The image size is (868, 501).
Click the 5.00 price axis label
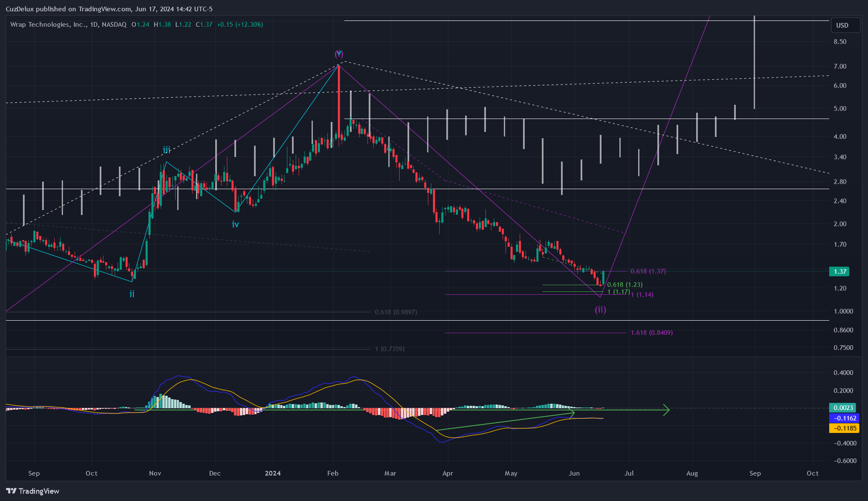click(840, 109)
